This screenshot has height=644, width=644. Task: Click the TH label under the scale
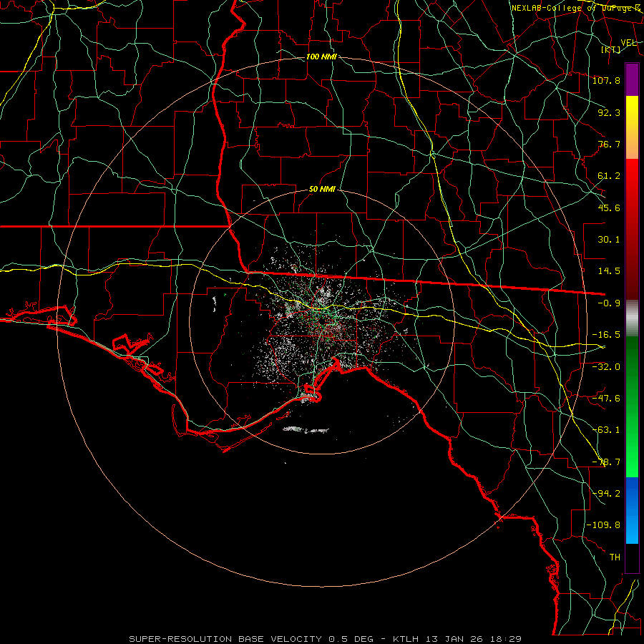pos(615,557)
